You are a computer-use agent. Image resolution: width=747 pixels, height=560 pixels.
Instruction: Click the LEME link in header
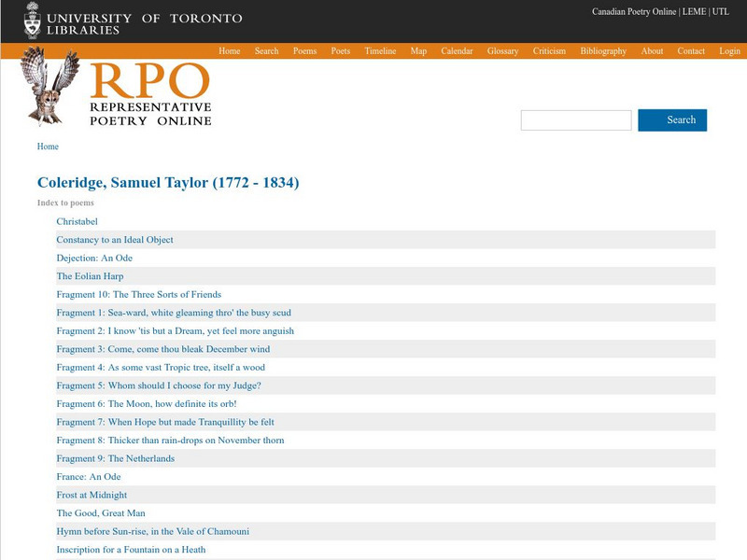[694, 11]
